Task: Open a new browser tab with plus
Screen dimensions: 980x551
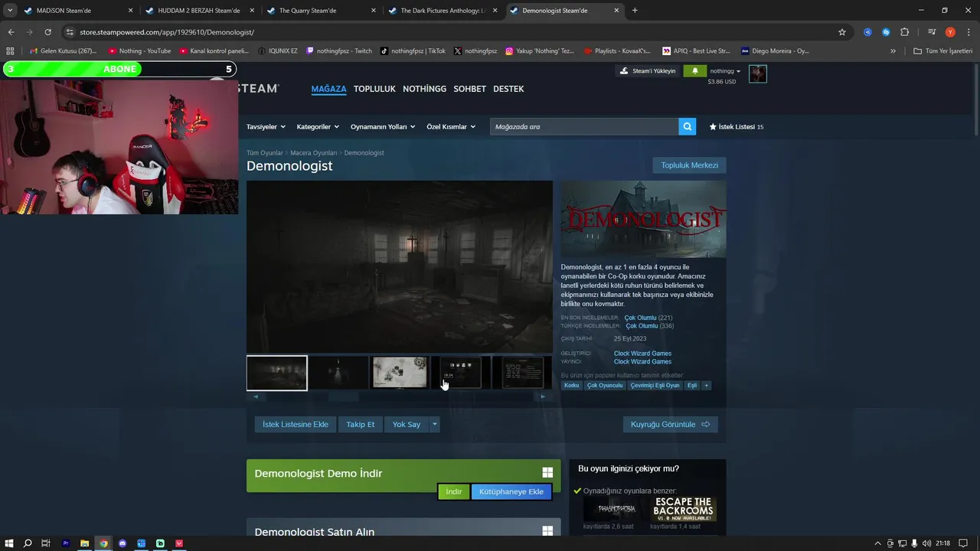Action: pyautogui.click(x=635, y=11)
